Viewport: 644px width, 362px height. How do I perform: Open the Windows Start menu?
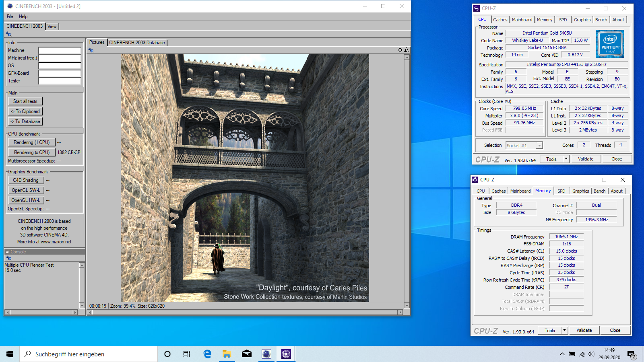pyautogui.click(x=10, y=354)
